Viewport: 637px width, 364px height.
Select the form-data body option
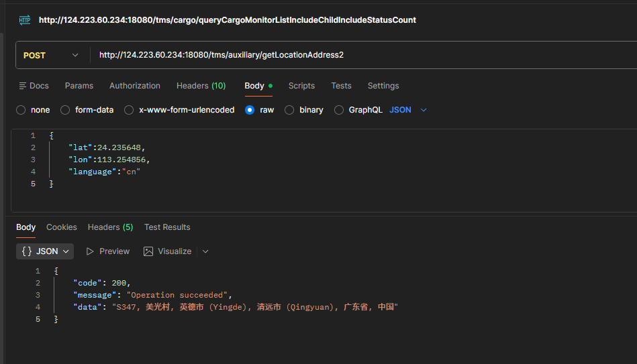(65, 110)
